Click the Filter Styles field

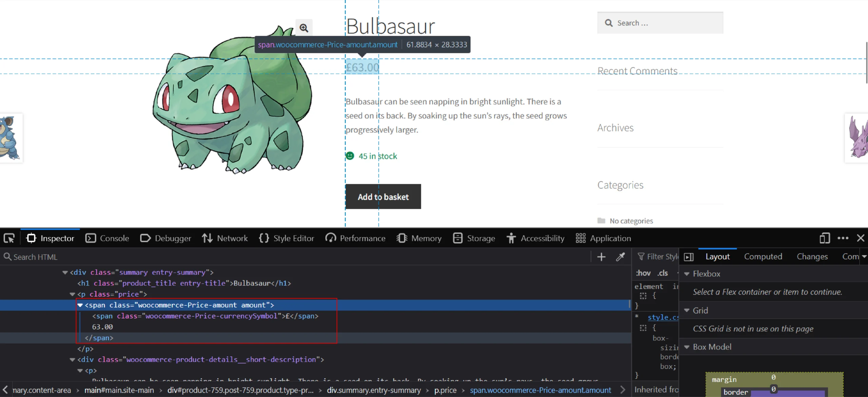658,257
